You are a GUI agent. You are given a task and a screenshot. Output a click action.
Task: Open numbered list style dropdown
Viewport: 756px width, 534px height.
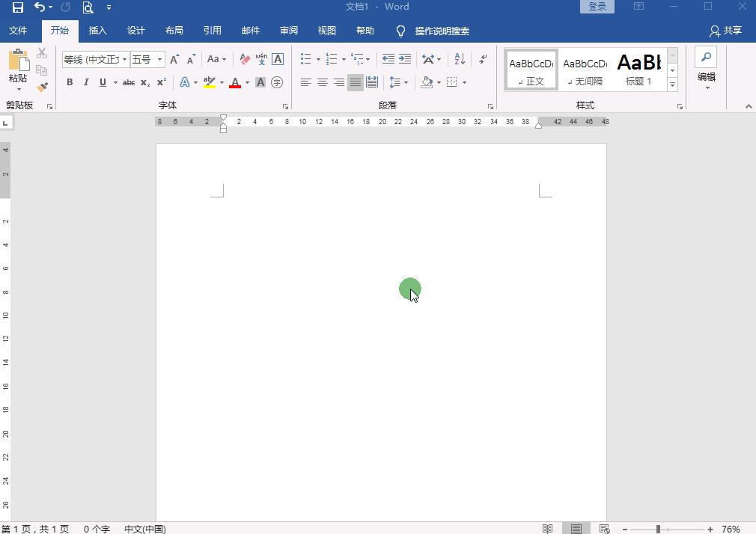click(344, 59)
